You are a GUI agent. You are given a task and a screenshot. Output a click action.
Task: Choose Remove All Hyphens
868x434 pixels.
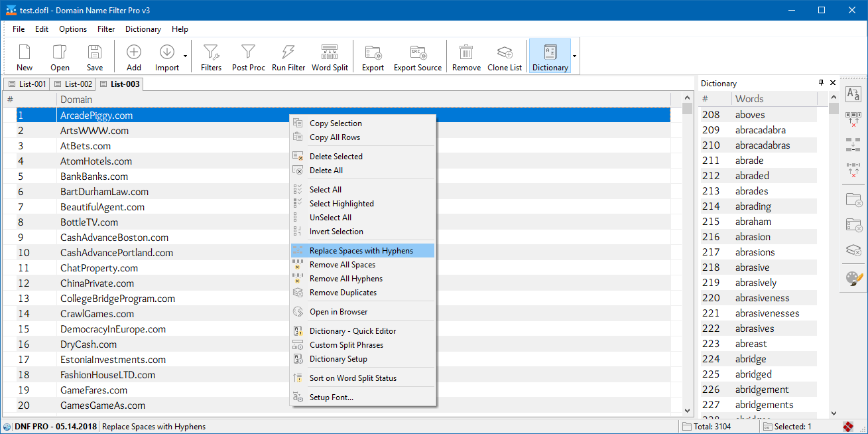point(363,279)
